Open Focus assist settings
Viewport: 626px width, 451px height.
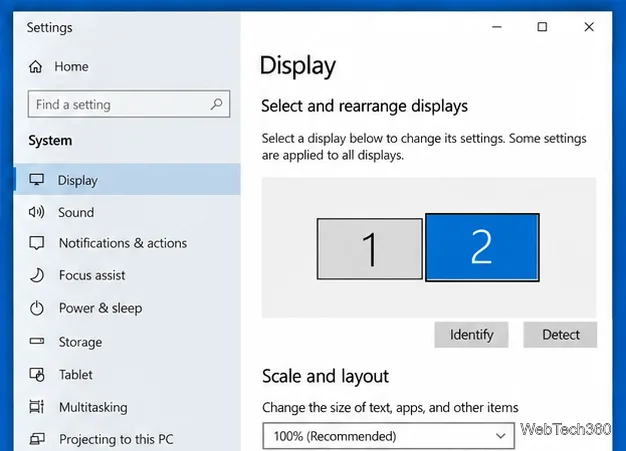[92, 275]
